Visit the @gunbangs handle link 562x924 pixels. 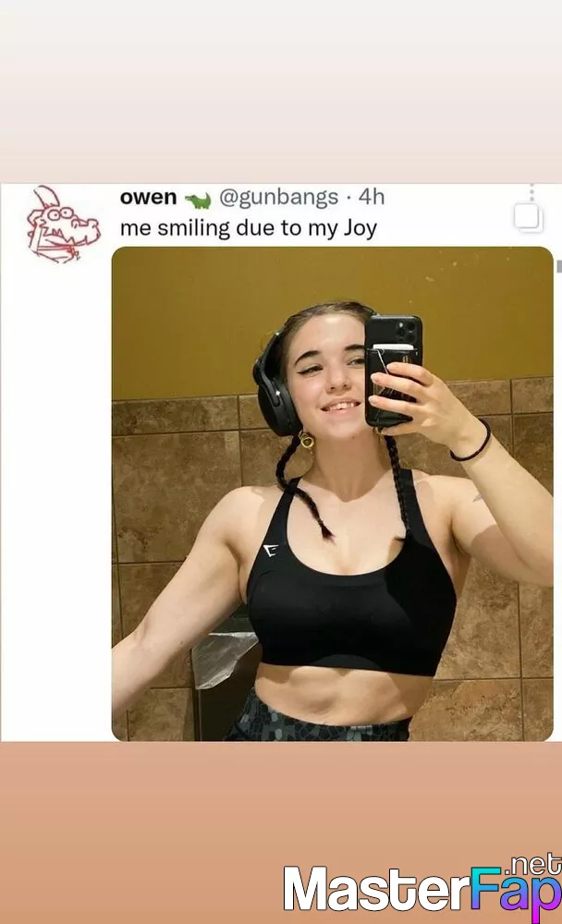click(279, 198)
